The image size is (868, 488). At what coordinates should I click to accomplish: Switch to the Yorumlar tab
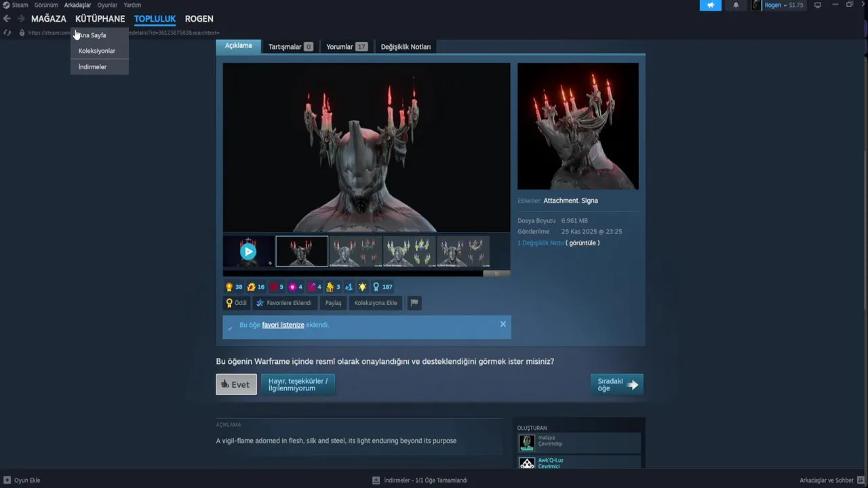pyautogui.click(x=347, y=47)
